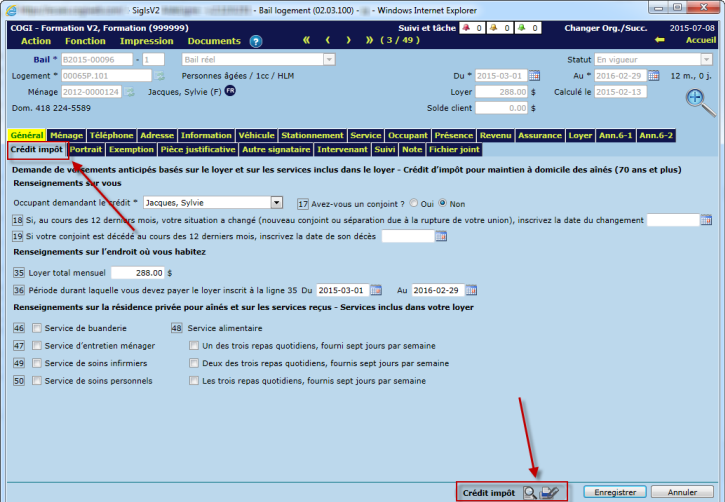Click Crédit impôt edit form icon
725x502 pixels.
(549, 492)
